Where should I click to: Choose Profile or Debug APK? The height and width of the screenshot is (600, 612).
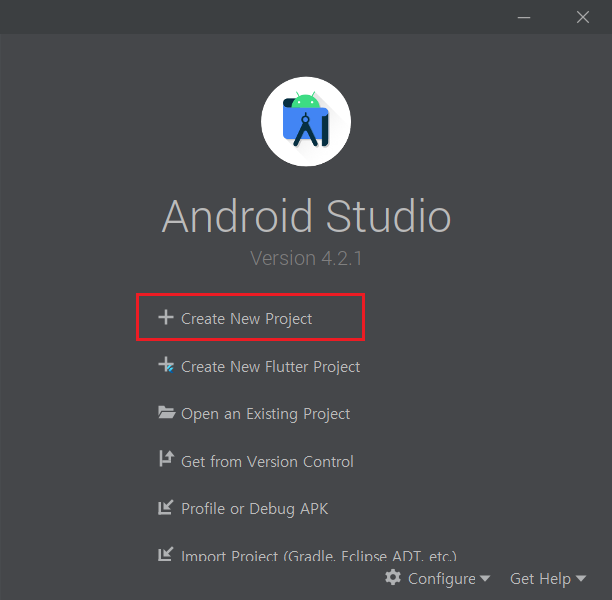coord(254,509)
